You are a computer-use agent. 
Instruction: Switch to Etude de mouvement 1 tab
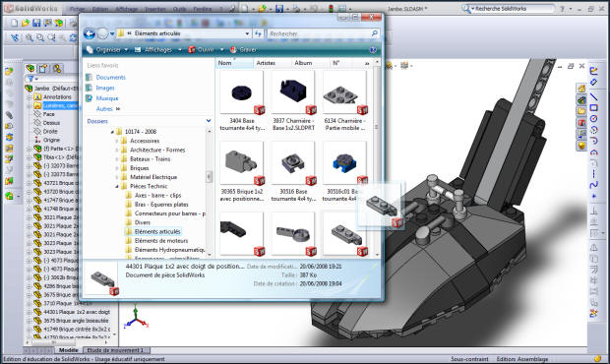[115, 350]
